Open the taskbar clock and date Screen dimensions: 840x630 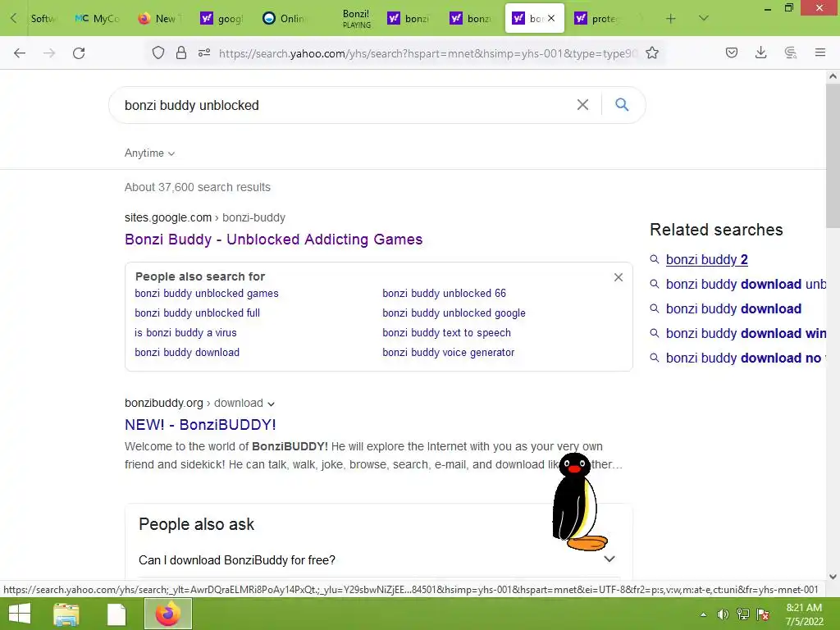coord(804,614)
